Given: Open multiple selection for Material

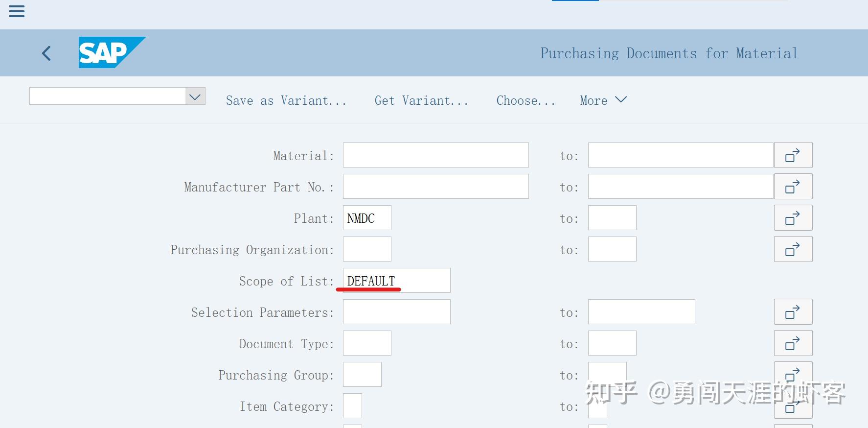Looking at the screenshot, I should [x=793, y=155].
